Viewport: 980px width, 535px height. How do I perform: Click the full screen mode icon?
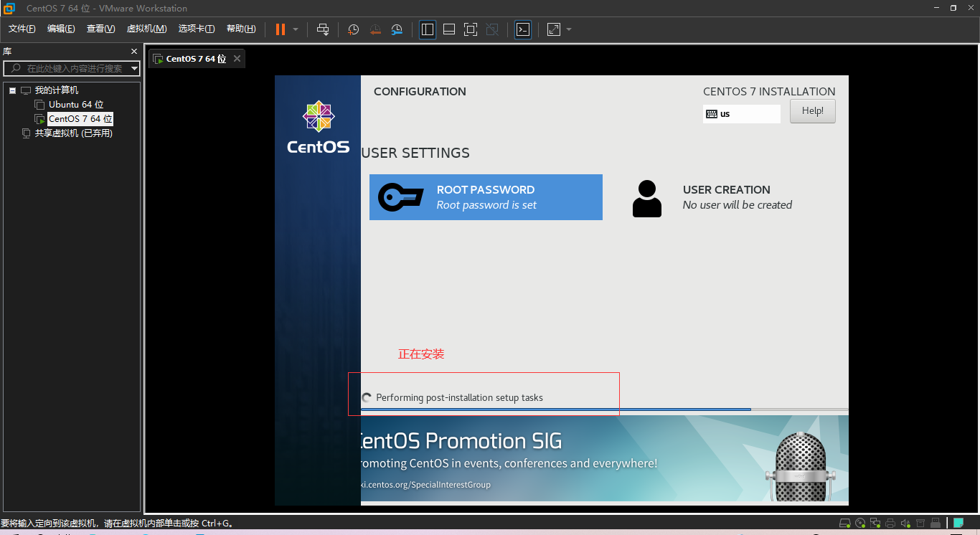pos(471,29)
